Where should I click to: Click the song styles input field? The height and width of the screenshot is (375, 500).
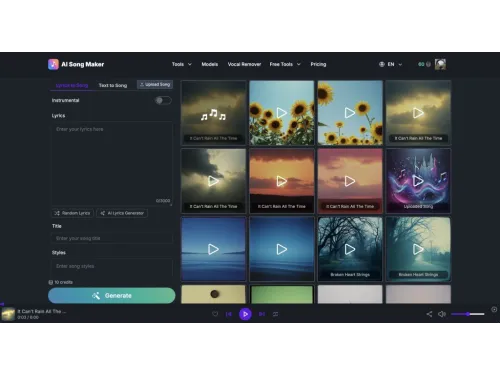112,268
